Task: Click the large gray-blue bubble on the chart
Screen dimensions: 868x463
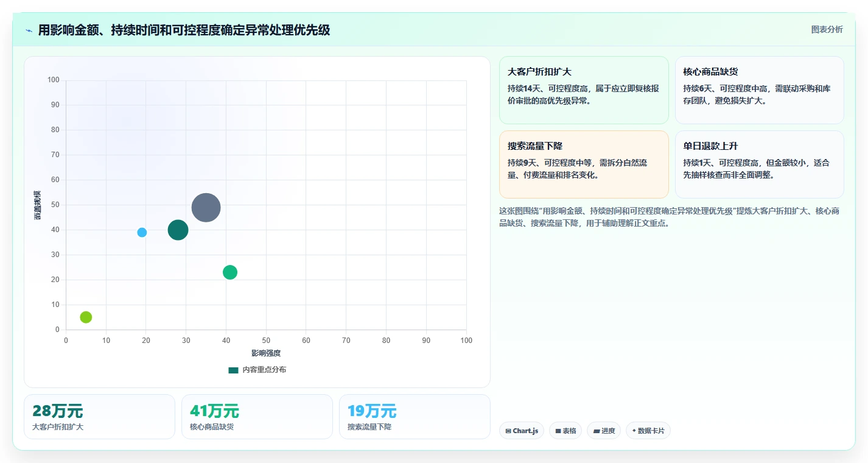Action: click(x=206, y=207)
